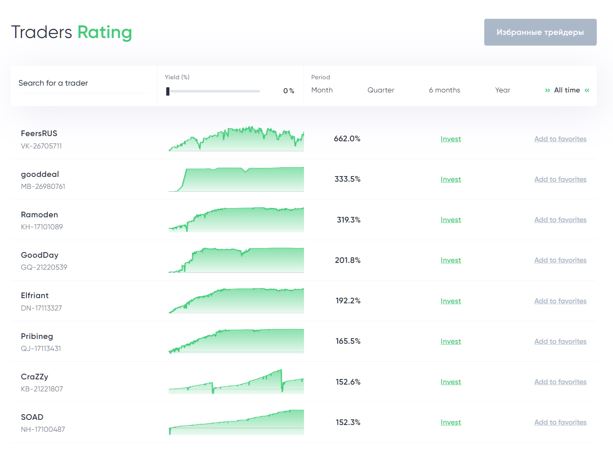Add Ramoden to favorites
Screen dimensions: 613x452
[x=560, y=220]
